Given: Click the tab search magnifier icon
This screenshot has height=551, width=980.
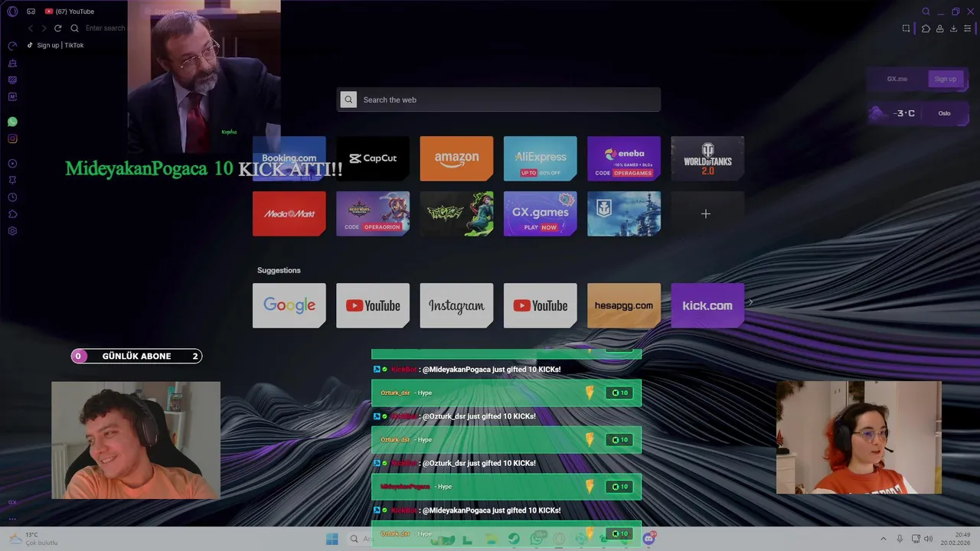Looking at the screenshot, I should tap(926, 11).
